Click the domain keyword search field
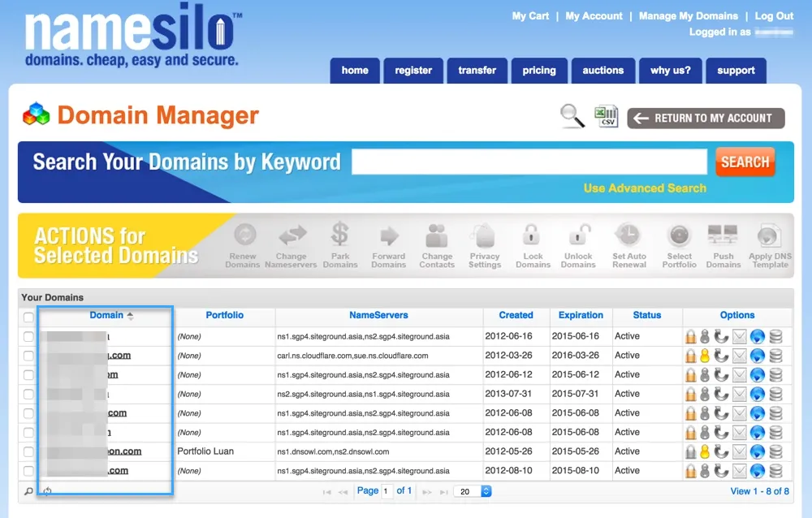Screen dimensions: 812x518 pyautogui.click(x=529, y=162)
